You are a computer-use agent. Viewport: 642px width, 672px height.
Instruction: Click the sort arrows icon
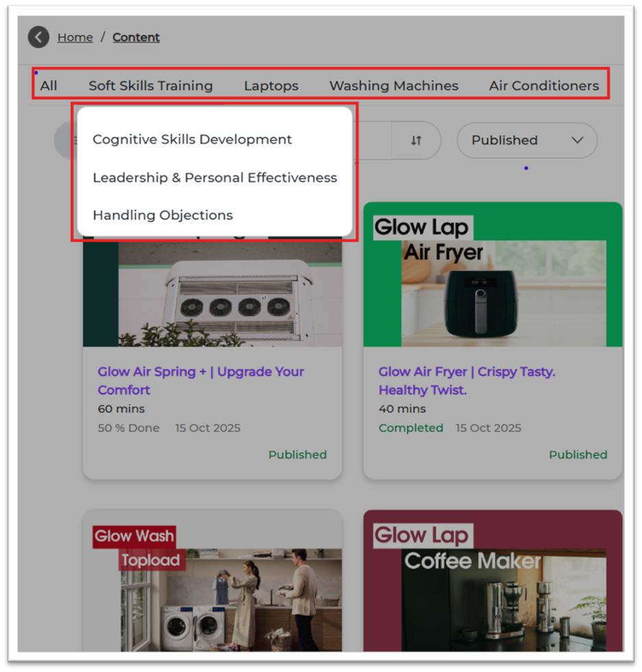416,140
